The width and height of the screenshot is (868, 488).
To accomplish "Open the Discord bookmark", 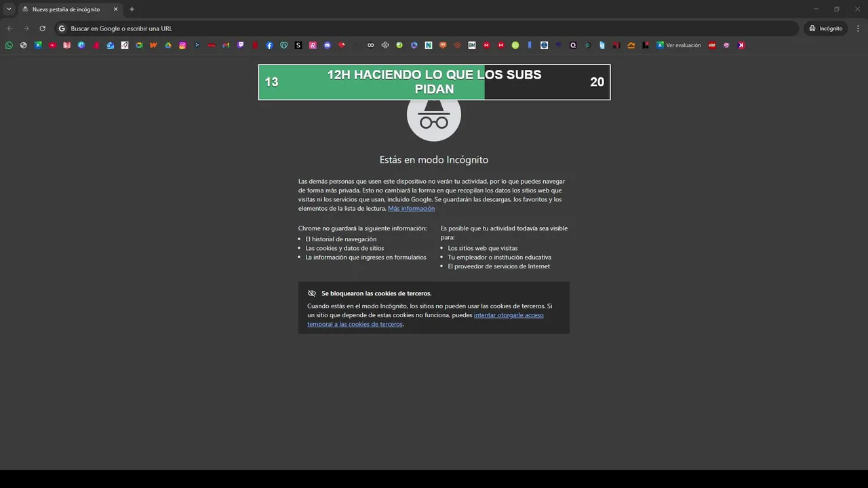I will pyautogui.click(x=328, y=45).
